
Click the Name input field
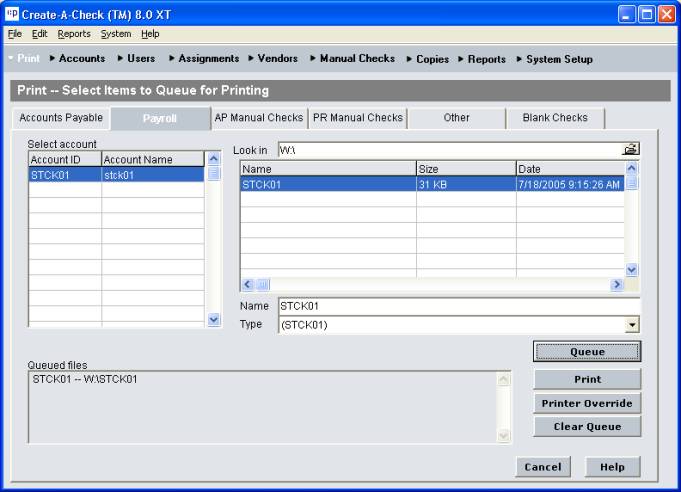click(458, 306)
